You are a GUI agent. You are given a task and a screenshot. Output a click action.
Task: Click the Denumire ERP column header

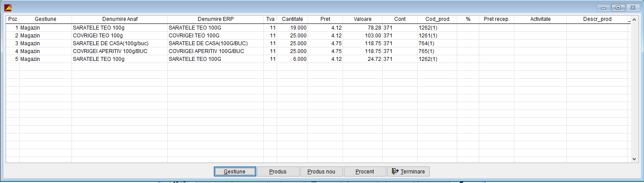[216, 19]
